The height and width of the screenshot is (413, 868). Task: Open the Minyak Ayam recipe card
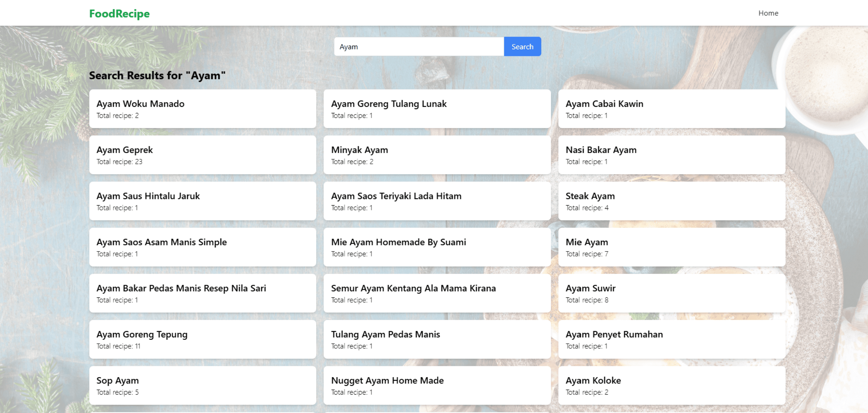click(437, 155)
